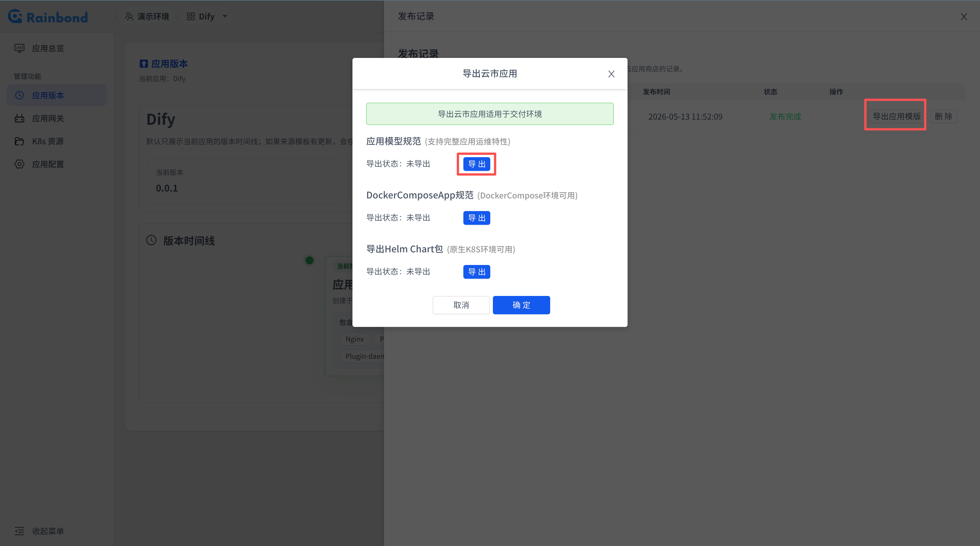Export the DockerComposeApp规范 package
Image resolution: width=980 pixels, height=546 pixels.
tap(477, 218)
